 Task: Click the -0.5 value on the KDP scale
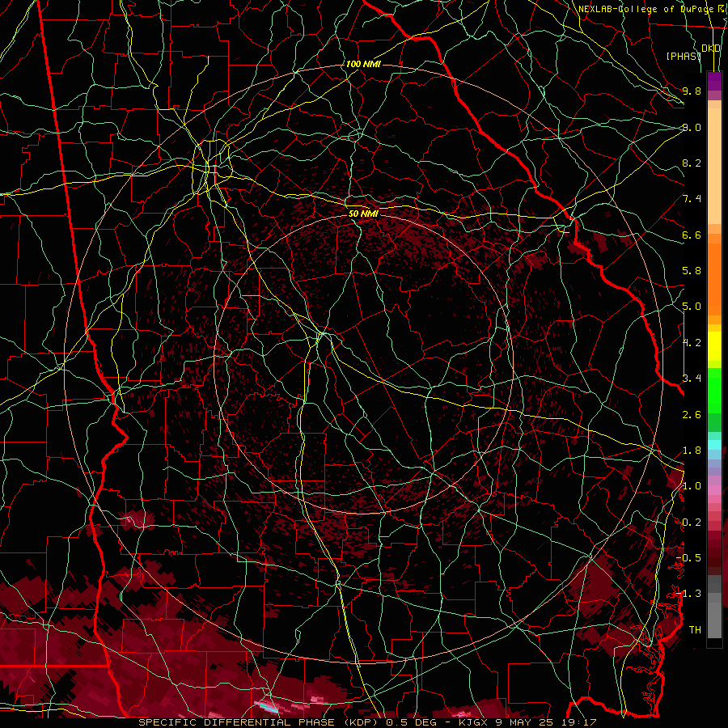coord(690,557)
